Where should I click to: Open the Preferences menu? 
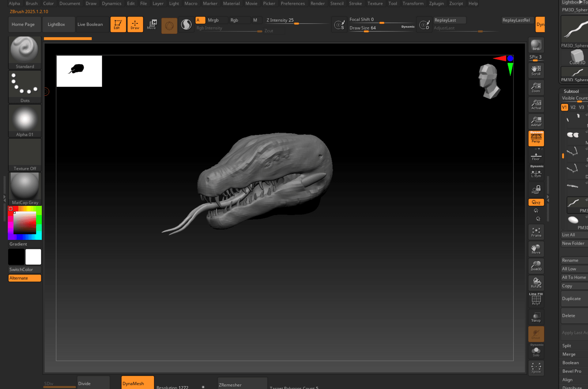[x=292, y=3]
